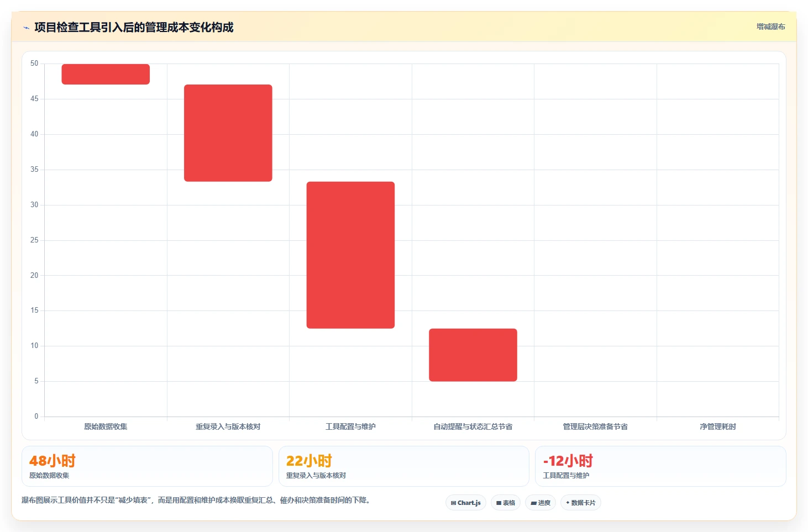The width and height of the screenshot is (808, 532).
Task: Click the 表格 tag chip
Action: [506, 503]
